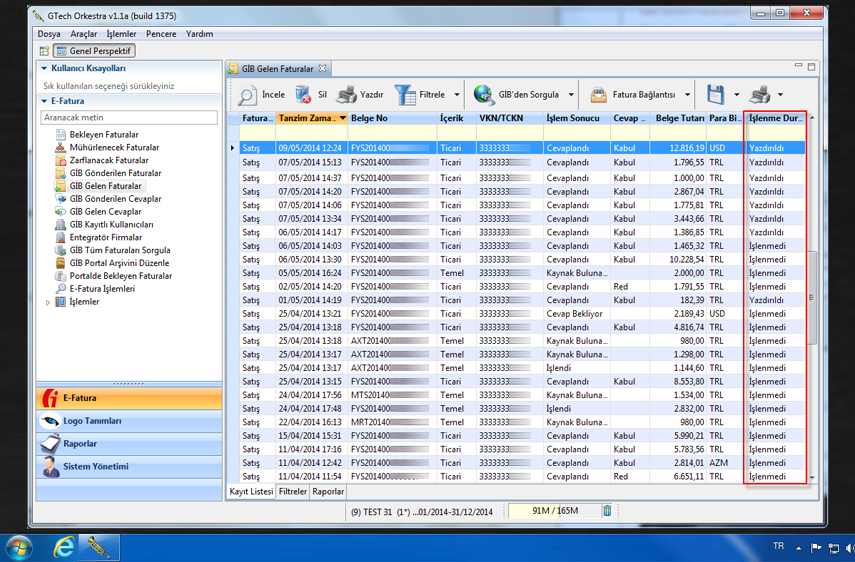Viewport: 855px width, 562px height.
Task: Open the Dosya menu
Action: 49,34
